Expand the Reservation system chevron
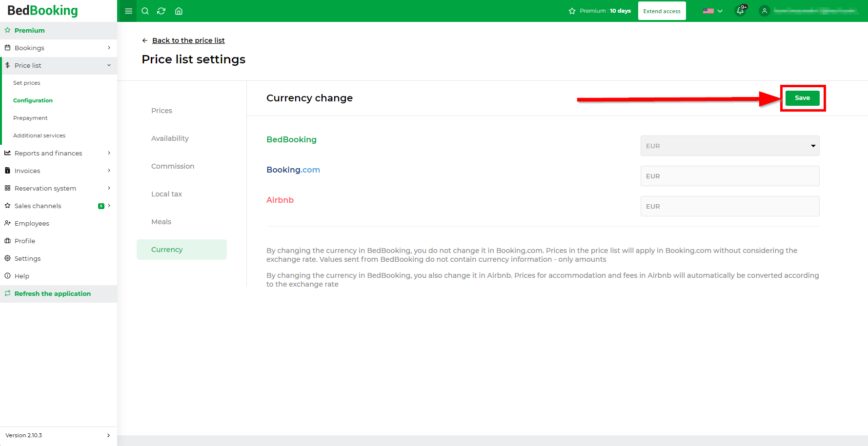Screen dimensions: 868x446 point(109,188)
